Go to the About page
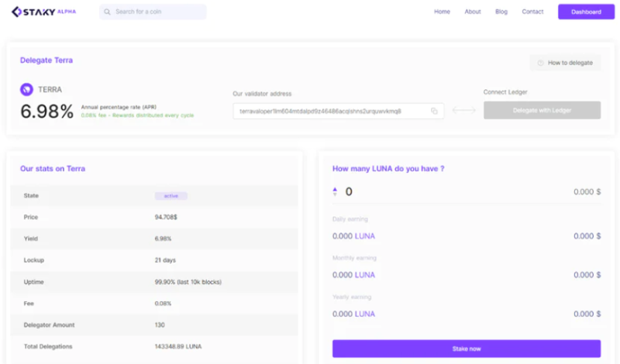The width and height of the screenshot is (620, 364). (x=473, y=12)
